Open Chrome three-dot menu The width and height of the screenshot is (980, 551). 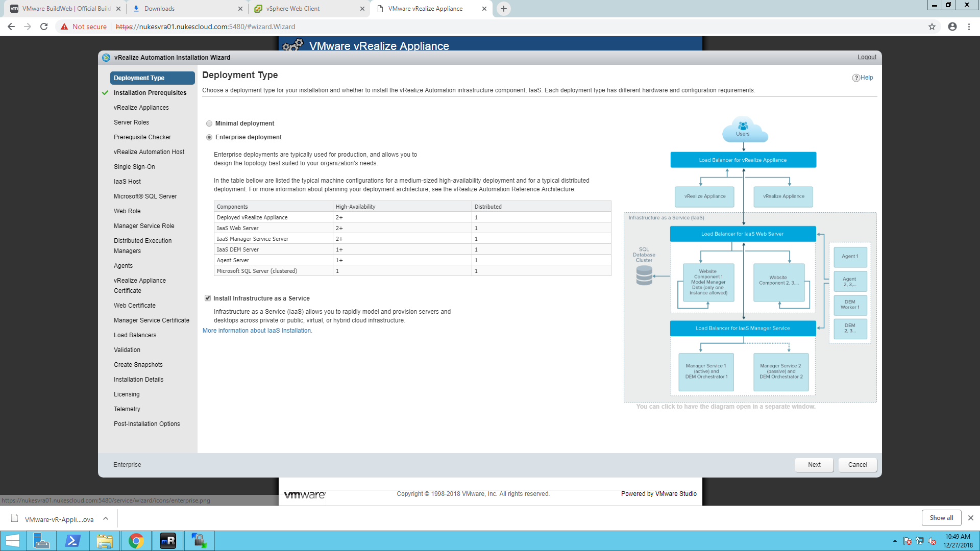[969, 27]
